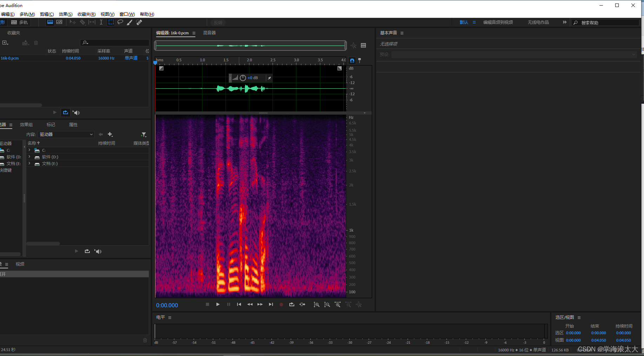
Task: Select 编辑音频到视频 workspace
Action: (x=498, y=22)
